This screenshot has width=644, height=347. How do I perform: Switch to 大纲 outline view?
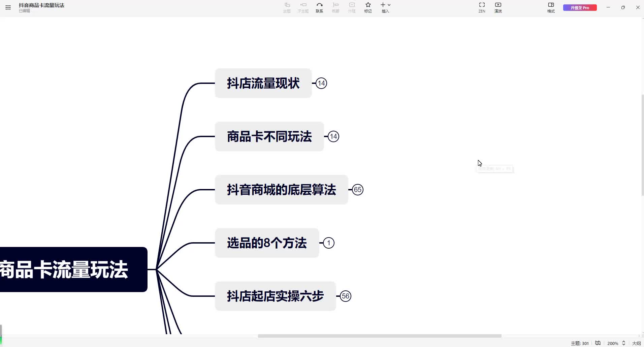tap(636, 343)
